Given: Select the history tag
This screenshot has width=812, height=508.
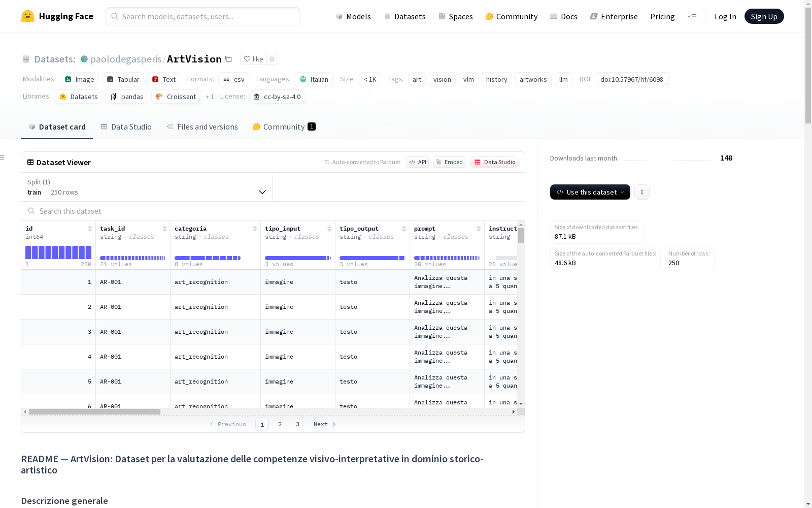Looking at the screenshot, I should [x=496, y=79].
